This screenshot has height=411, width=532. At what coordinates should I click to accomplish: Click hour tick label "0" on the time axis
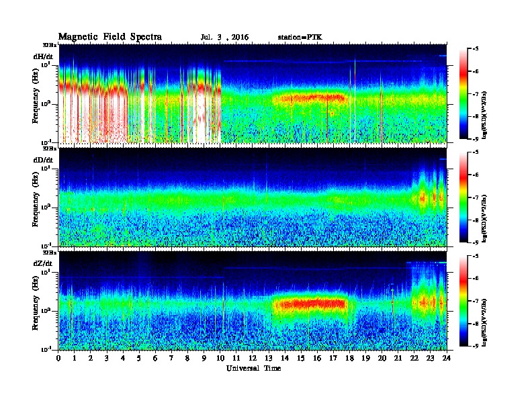[x=58, y=359]
